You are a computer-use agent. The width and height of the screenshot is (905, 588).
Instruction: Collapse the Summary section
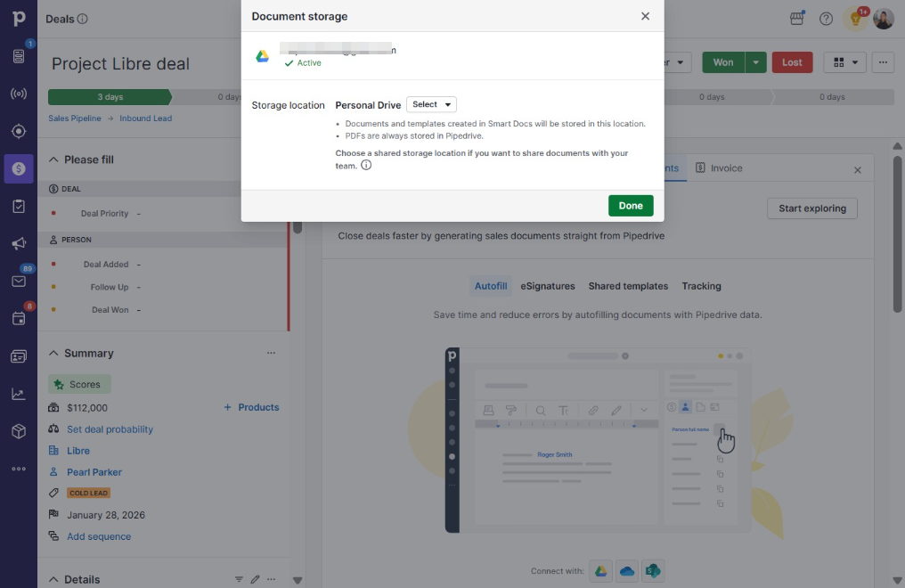click(x=53, y=353)
